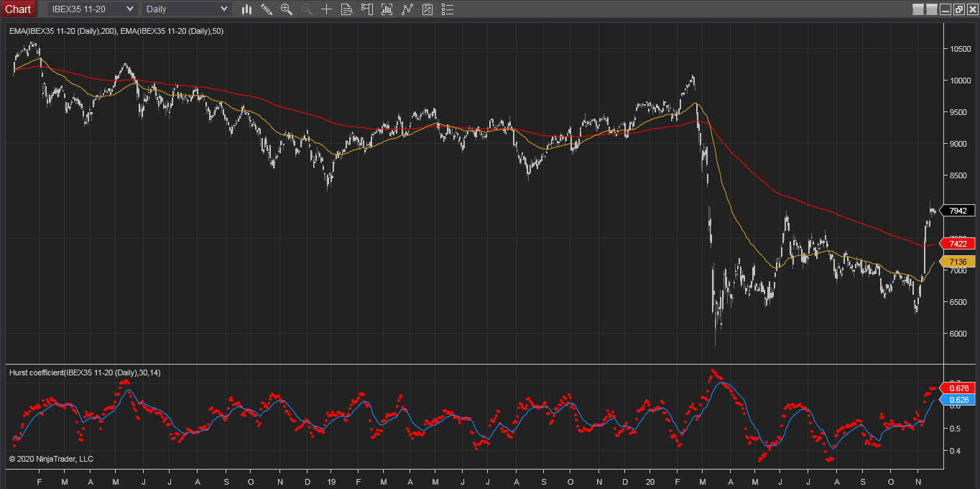Click the 8500 price axis label
This screenshot has width=980, height=489.
click(959, 175)
